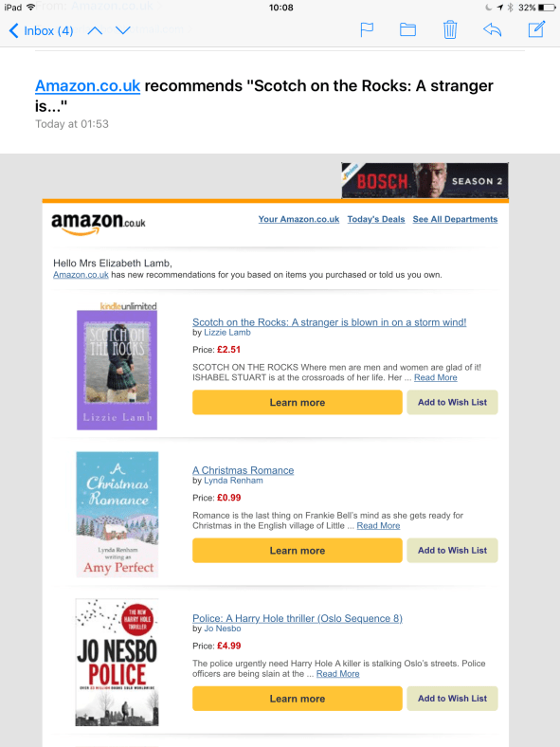Expand Read More for A Christmas Romance
Screen dimensions: 560x747
[x=378, y=525]
